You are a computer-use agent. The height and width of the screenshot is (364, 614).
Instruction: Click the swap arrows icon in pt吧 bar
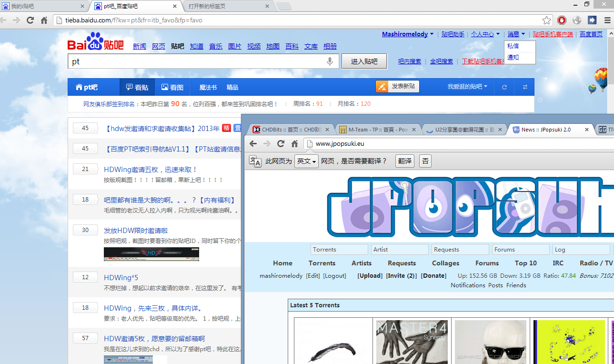click(525, 87)
